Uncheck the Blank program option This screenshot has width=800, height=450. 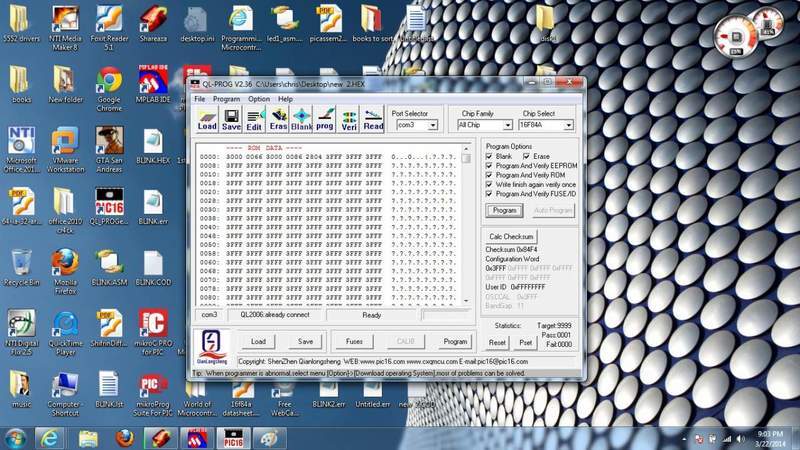click(489, 157)
